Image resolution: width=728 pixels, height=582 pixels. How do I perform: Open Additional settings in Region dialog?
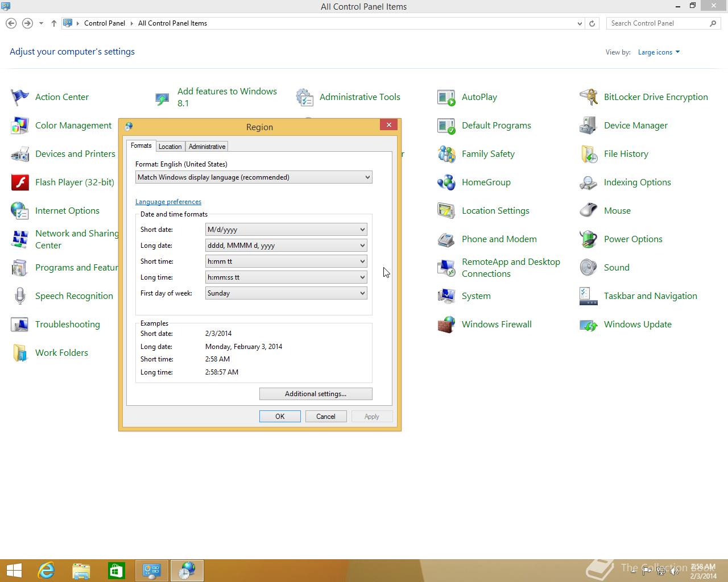[316, 394]
